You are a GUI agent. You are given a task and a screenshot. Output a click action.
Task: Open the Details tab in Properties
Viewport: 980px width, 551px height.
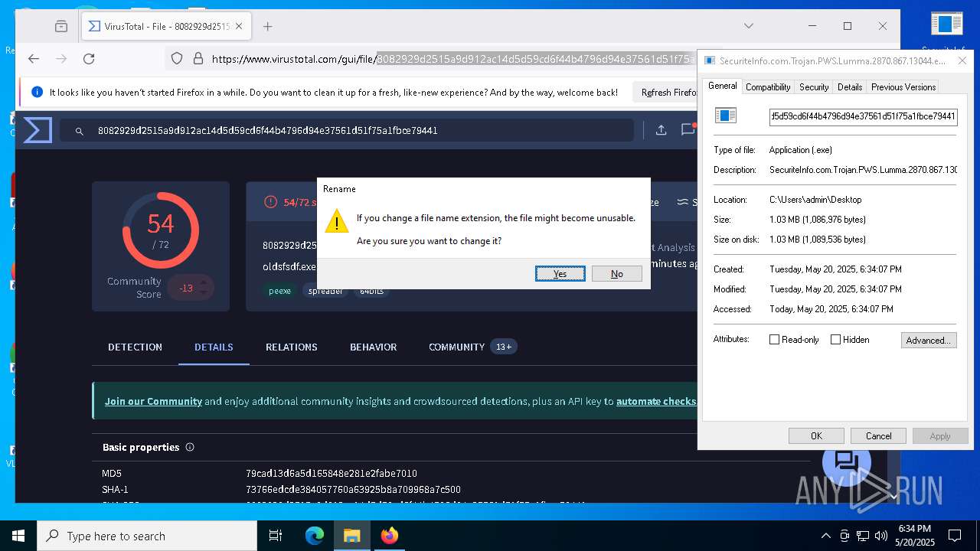(850, 87)
